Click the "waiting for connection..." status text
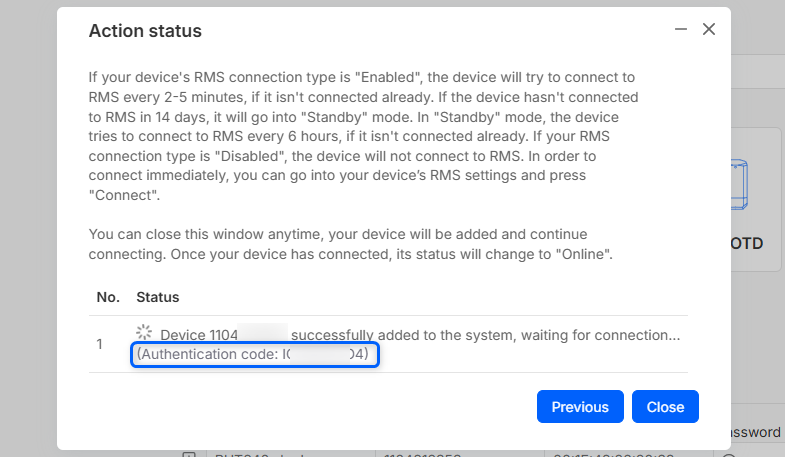The image size is (785, 457). [602, 335]
